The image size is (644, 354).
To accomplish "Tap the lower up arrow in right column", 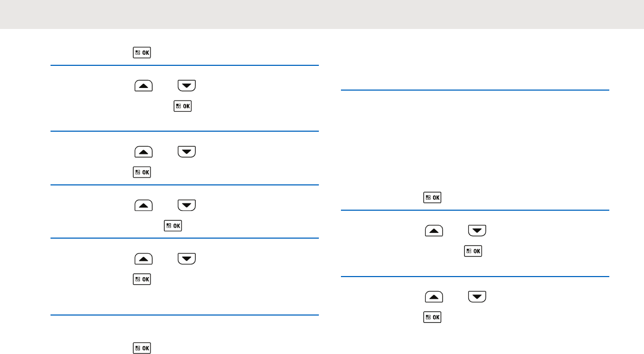I will [x=434, y=298].
